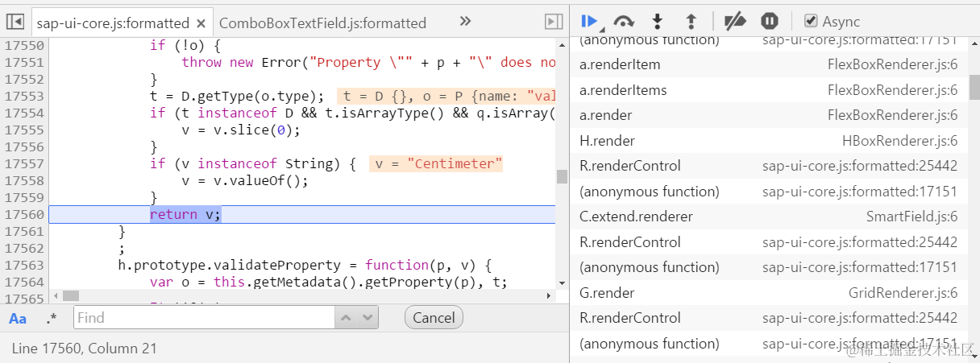
Task: Toggle pause on exceptions
Action: pos(770,22)
